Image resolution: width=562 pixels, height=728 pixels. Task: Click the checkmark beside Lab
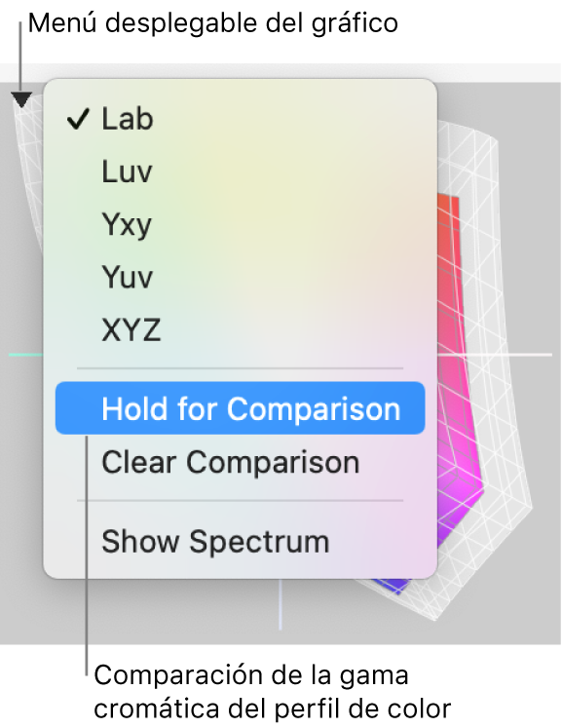[x=78, y=119]
